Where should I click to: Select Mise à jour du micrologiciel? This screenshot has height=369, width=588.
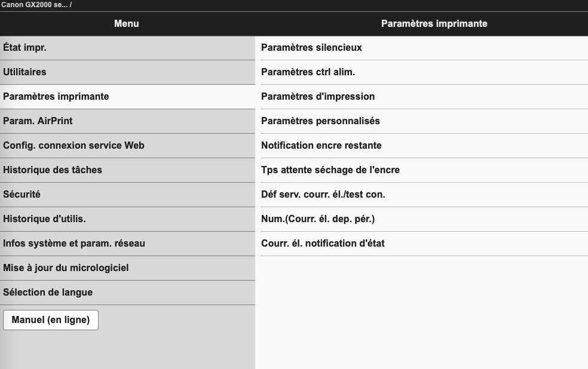[x=66, y=268]
